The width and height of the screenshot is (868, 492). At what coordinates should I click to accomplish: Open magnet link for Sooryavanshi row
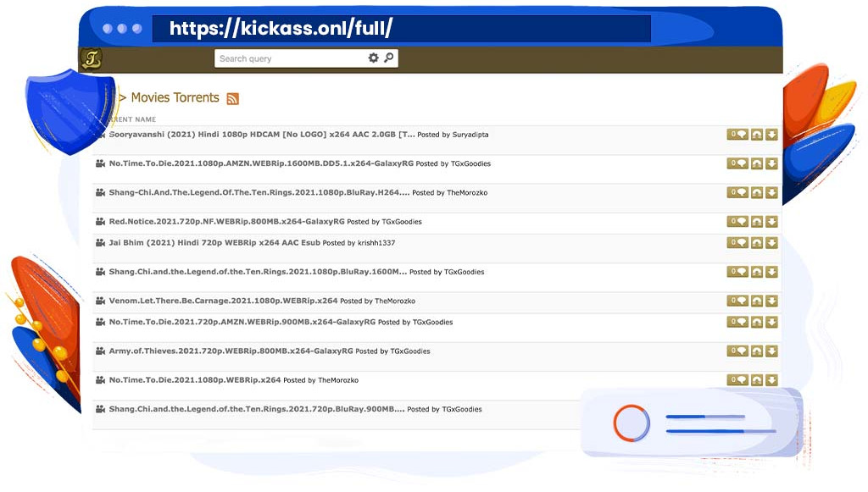coord(757,135)
